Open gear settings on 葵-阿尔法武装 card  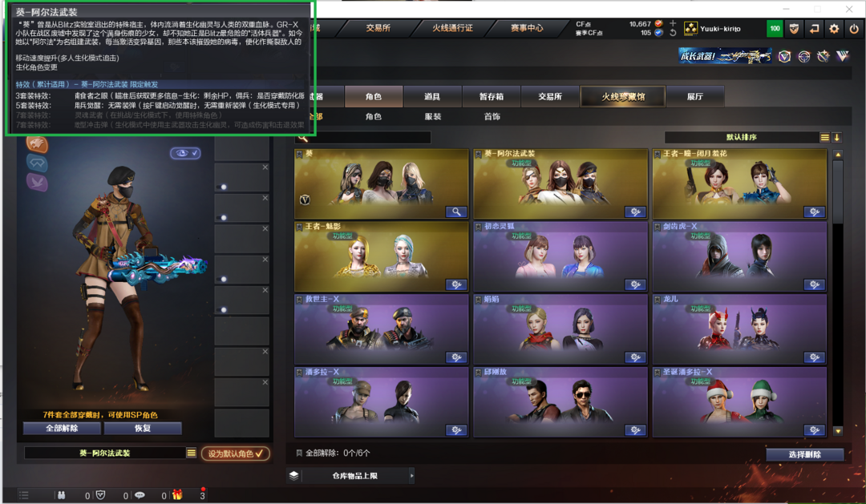pos(635,212)
